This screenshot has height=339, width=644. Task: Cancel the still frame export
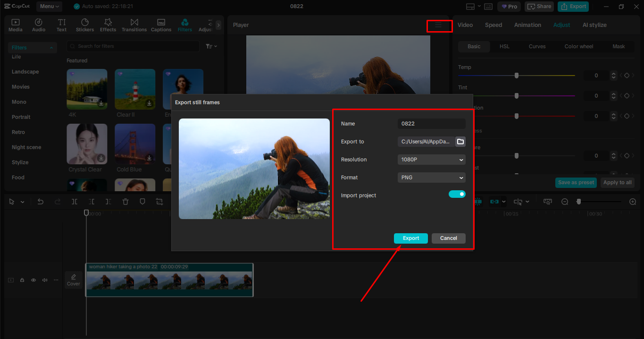[x=448, y=238]
